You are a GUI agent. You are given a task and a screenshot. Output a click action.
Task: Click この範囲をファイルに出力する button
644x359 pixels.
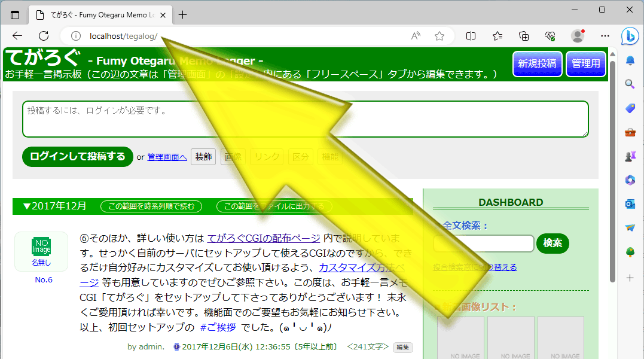pyautogui.click(x=274, y=206)
